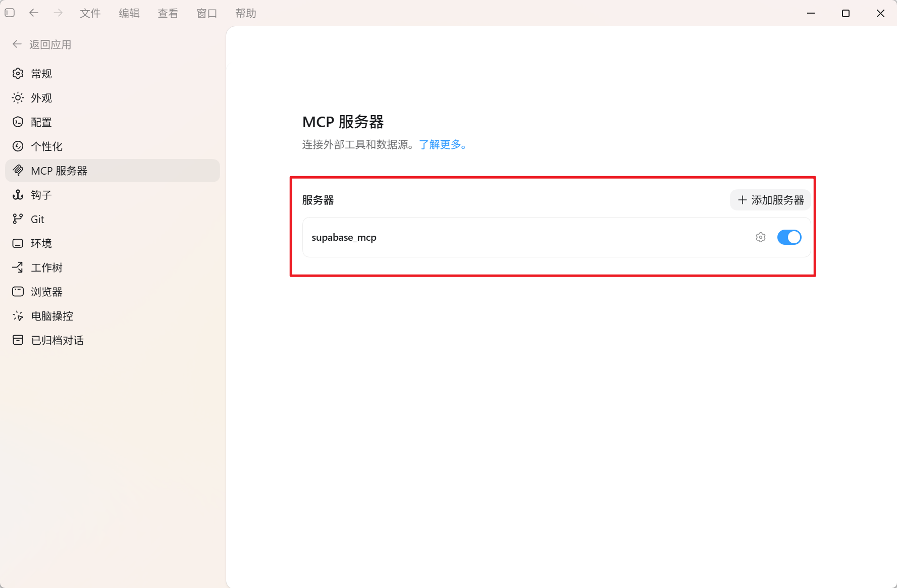The height and width of the screenshot is (588, 897).
Task: Go back with the left arrow
Action: click(x=34, y=13)
